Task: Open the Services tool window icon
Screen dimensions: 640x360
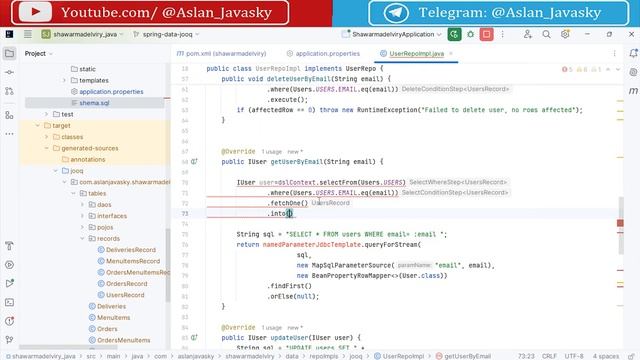Action: click(x=9, y=264)
